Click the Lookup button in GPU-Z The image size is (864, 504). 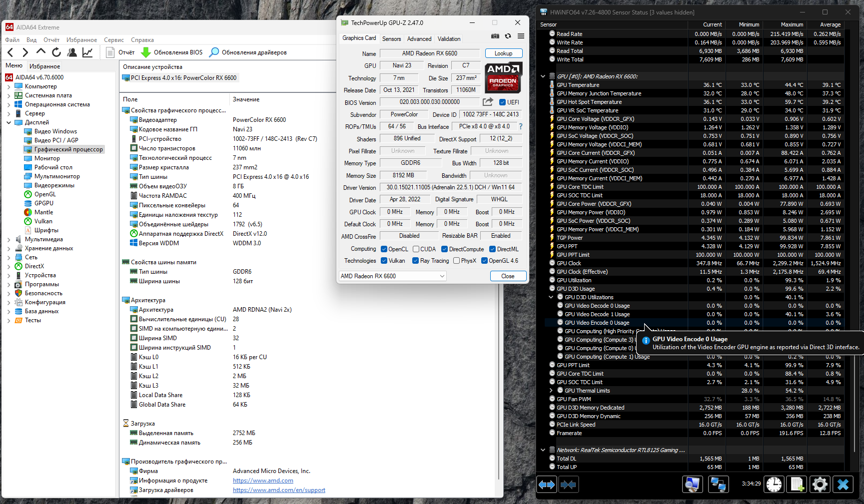504,53
